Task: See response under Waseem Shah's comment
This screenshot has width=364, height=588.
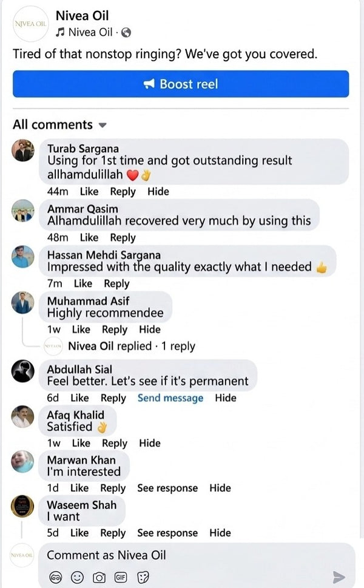Action: tap(167, 533)
